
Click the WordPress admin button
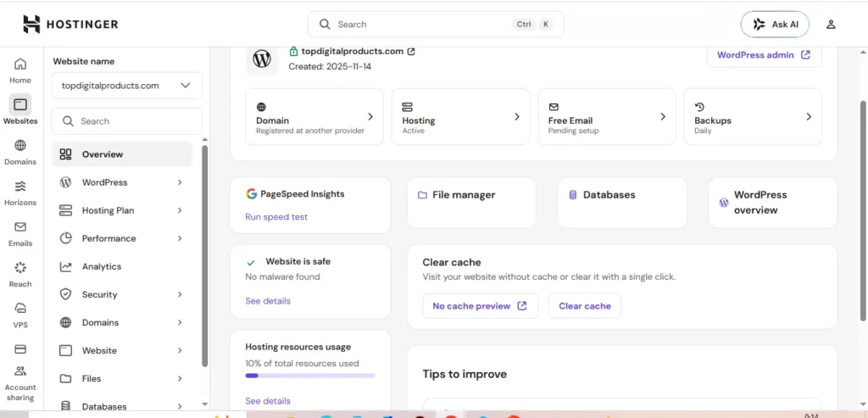click(764, 55)
